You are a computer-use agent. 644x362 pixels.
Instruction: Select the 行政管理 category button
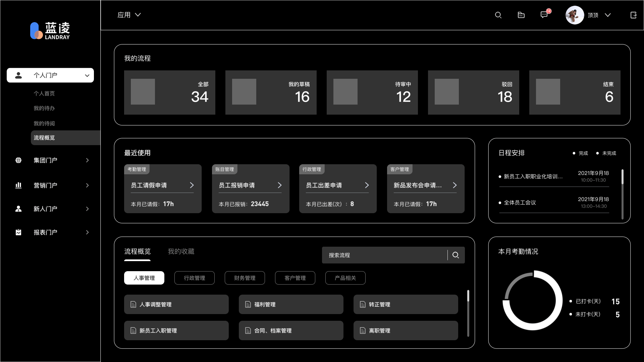click(x=195, y=278)
